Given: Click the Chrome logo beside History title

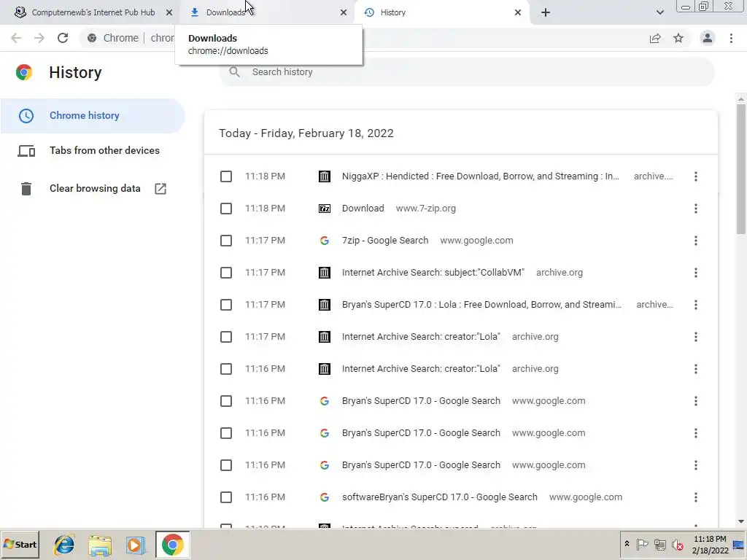Looking at the screenshot, I should (x=24, y=72).
